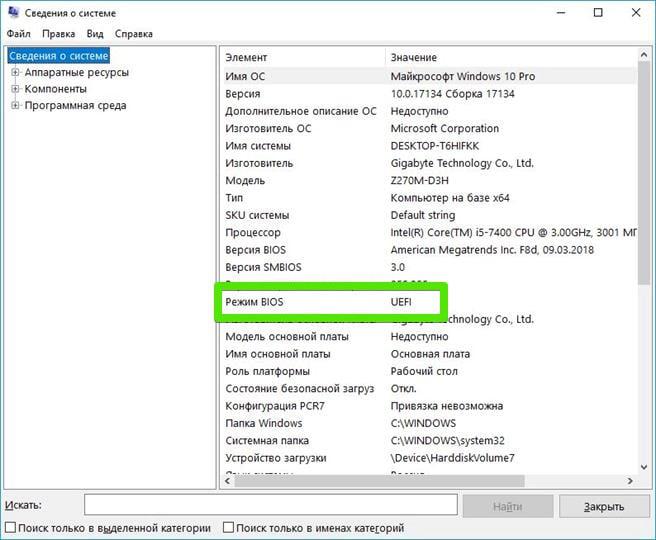Expand the Аппаратные ресурсы node
The width and height of the screenshot is (656, 540).
click(15, 72)
